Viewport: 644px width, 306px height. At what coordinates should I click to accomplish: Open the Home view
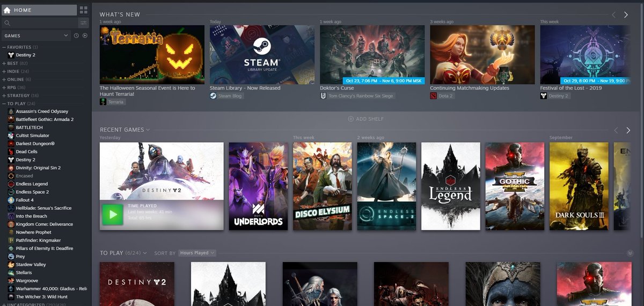[x=39, y=10]
